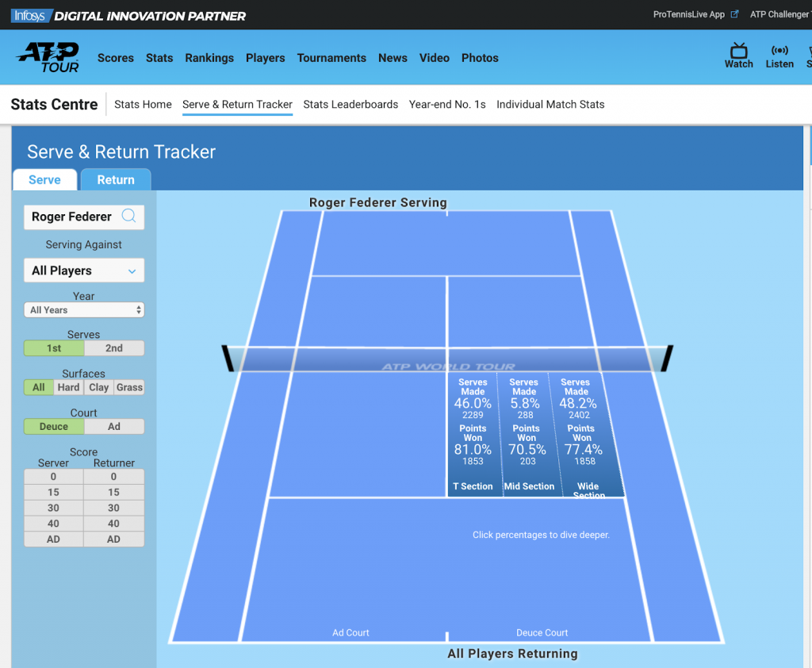The height and width of the screenshot is (668, 812).
Task: Click Wide Section 48.2% serves made
Action: (578, 403)
